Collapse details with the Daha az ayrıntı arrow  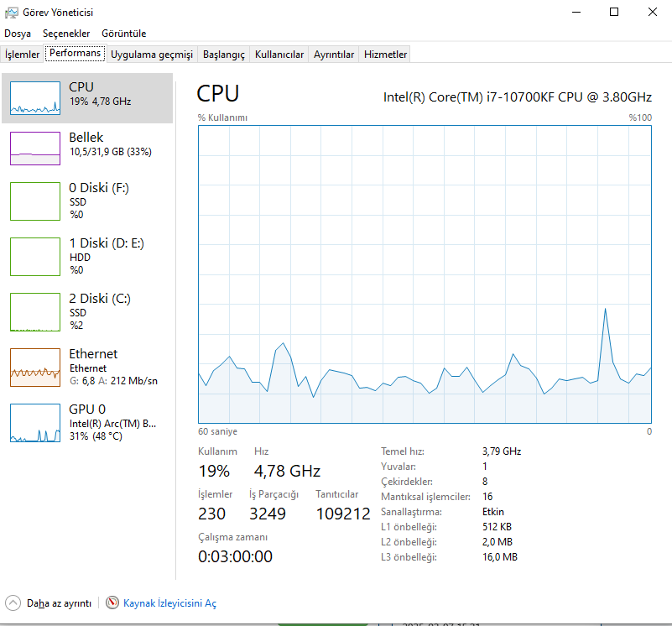click(x=13, y=603)
